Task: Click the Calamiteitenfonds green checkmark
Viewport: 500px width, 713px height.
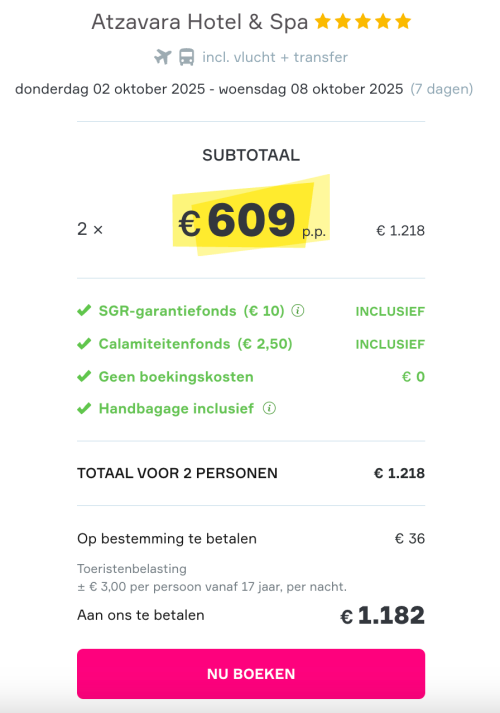Action: click(x=84, y=344)
